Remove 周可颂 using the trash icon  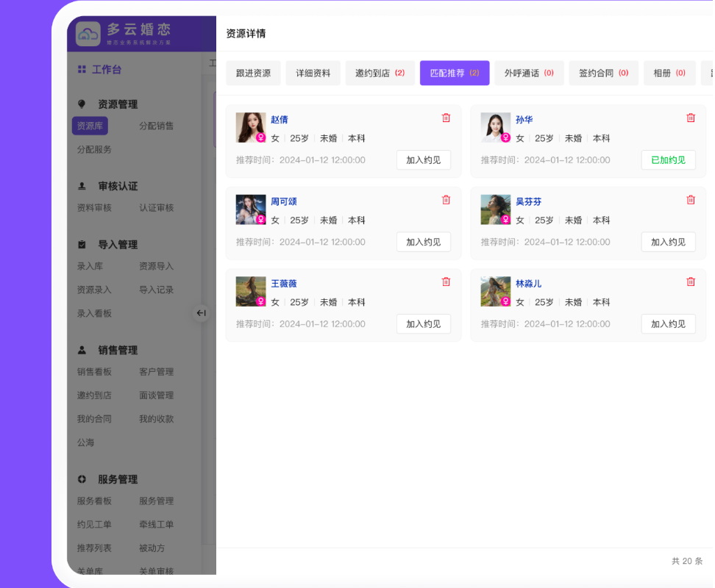click(446, 200)
